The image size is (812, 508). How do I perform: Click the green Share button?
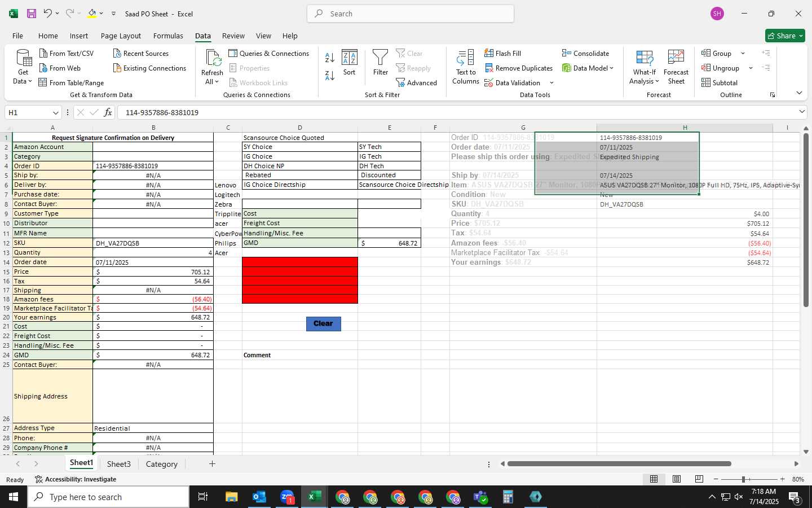[785, 36]
